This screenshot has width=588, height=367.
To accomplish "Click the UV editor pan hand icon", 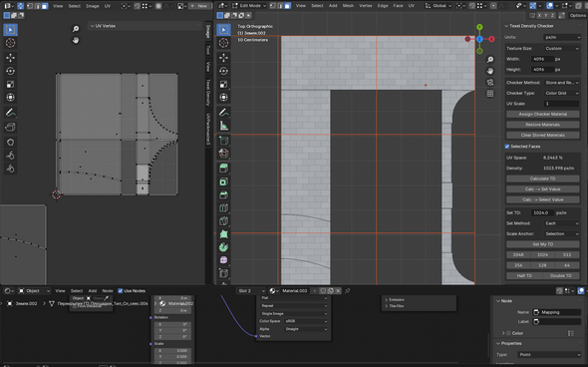I will [76, 40].
